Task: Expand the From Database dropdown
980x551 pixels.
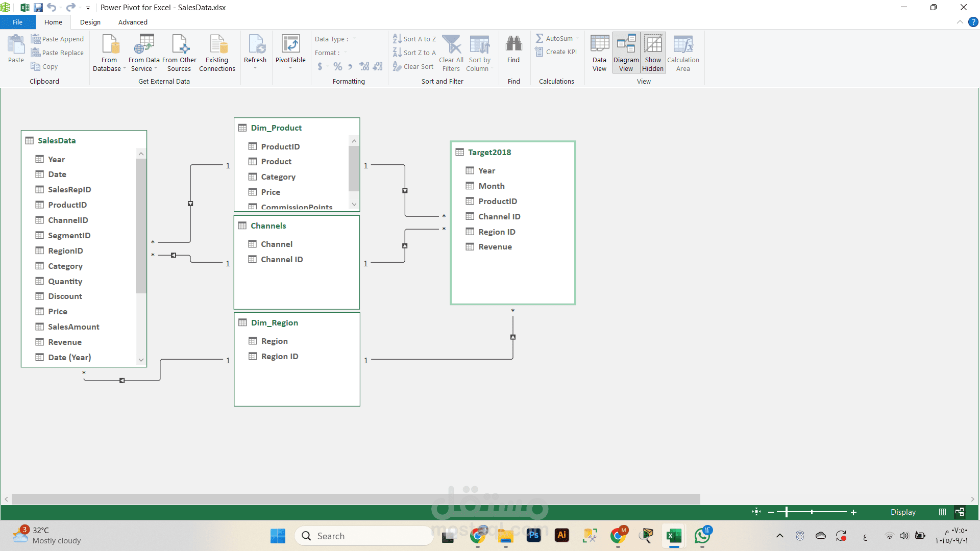Action: tap(124, 68)
